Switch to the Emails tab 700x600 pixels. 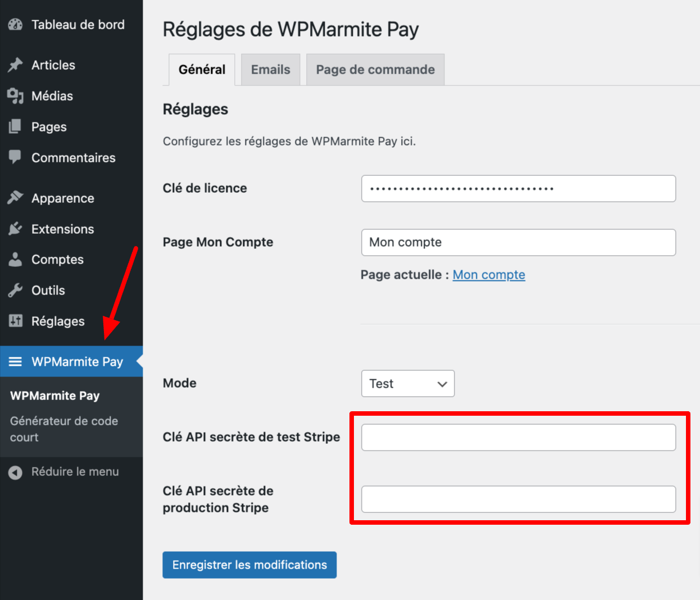pyautogui.click(x=271, y=70)
